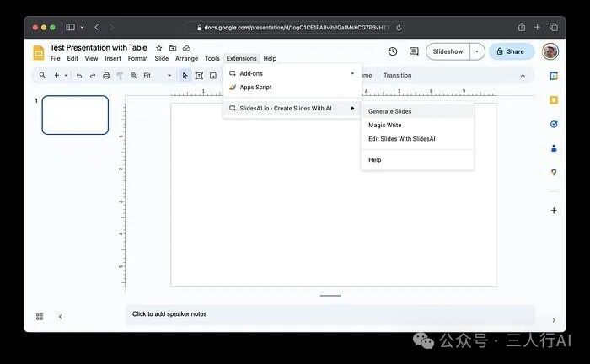The image size is (590, 364).
Task: Click the Redo arrow
Action: tap(93, 76)
